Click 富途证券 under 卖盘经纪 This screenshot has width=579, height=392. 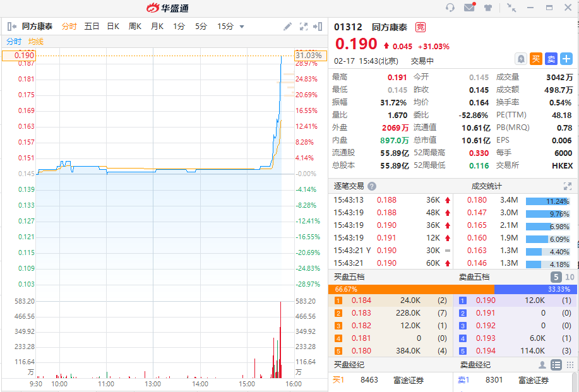(x=533, y=380)
